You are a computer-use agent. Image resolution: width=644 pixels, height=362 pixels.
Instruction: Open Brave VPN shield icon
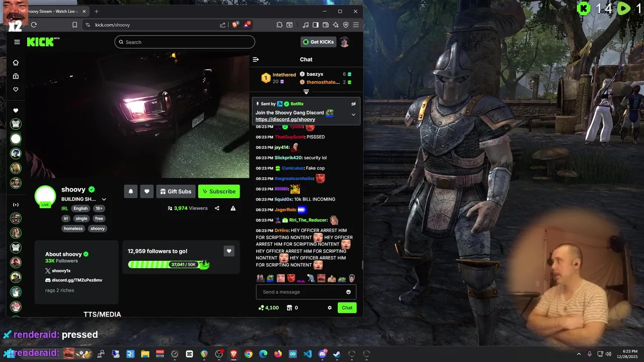pyautogui.click(x=346, y=25)
